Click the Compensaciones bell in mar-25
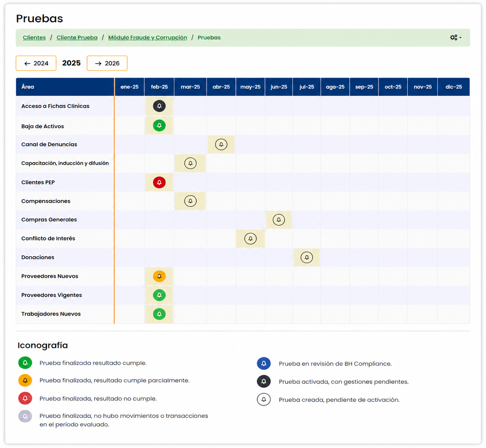Screen dimensions: 486x448 [x=190, y=201]
